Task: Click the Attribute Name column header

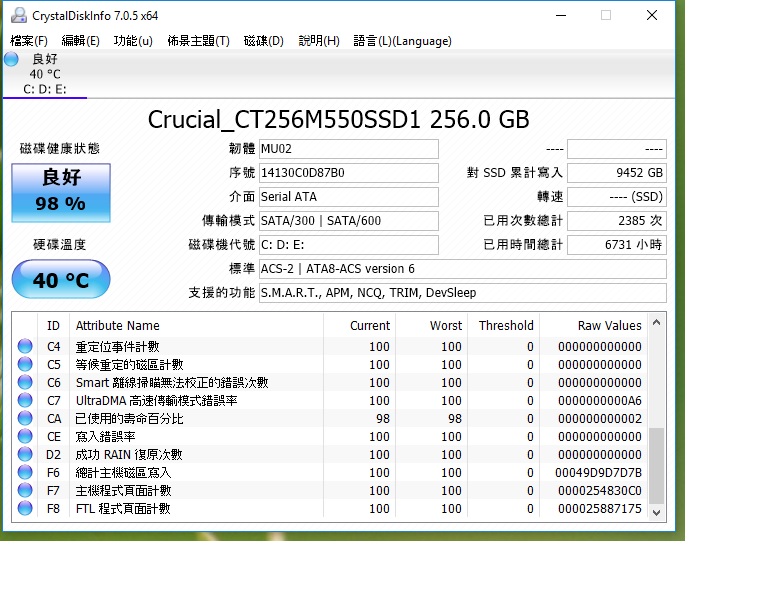Action: pyautogui.click(x=196, y=326)
